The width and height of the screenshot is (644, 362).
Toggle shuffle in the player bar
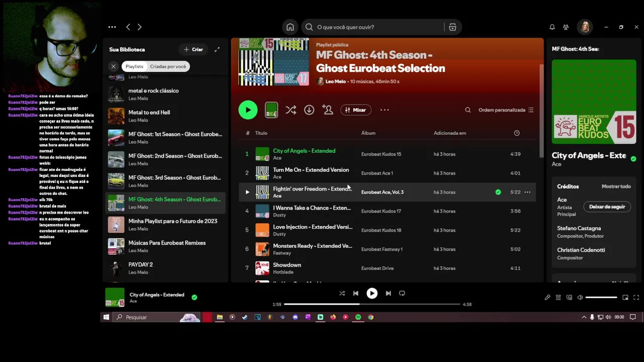[342, 293]
